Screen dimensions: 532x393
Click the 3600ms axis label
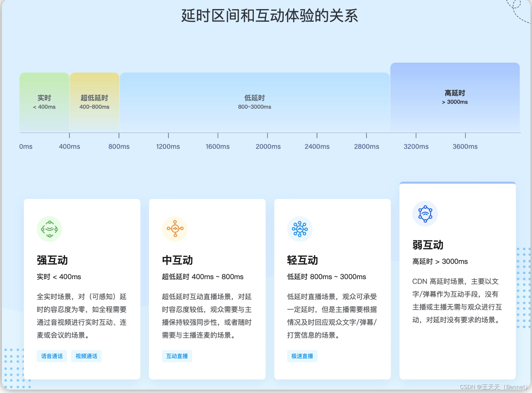465,146
